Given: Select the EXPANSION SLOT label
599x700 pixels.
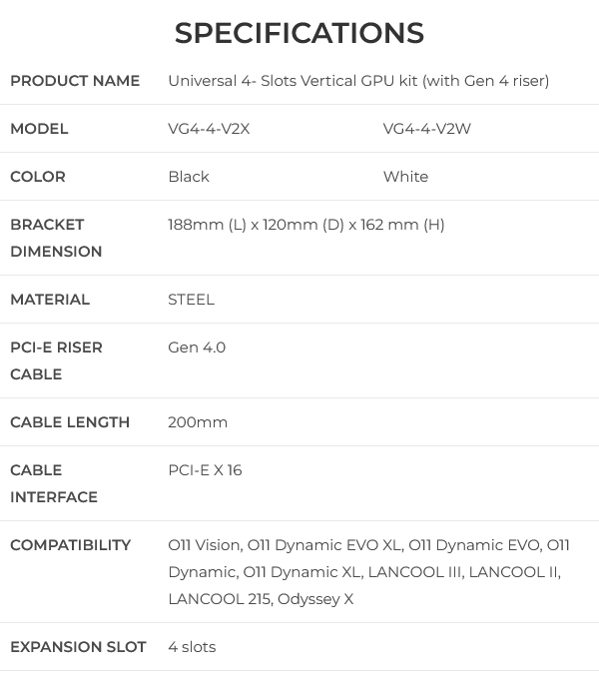Looking at the screenshot, I should point(78,647).
